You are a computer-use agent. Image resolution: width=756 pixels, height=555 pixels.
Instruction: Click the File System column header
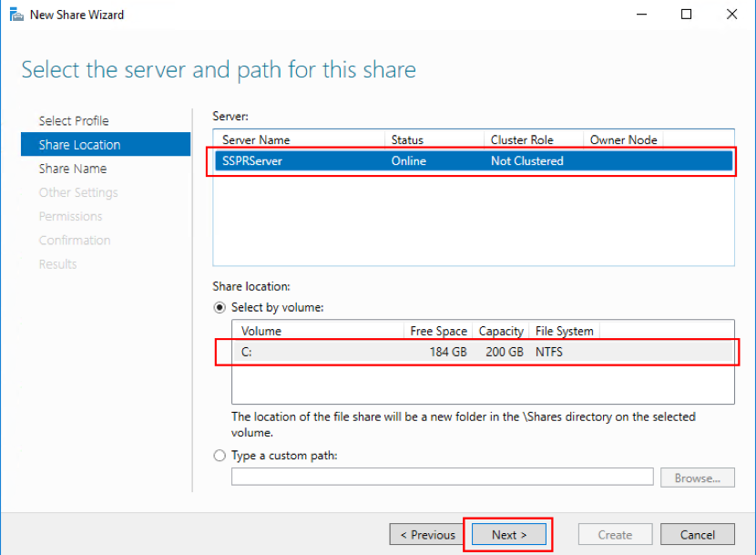564,331
